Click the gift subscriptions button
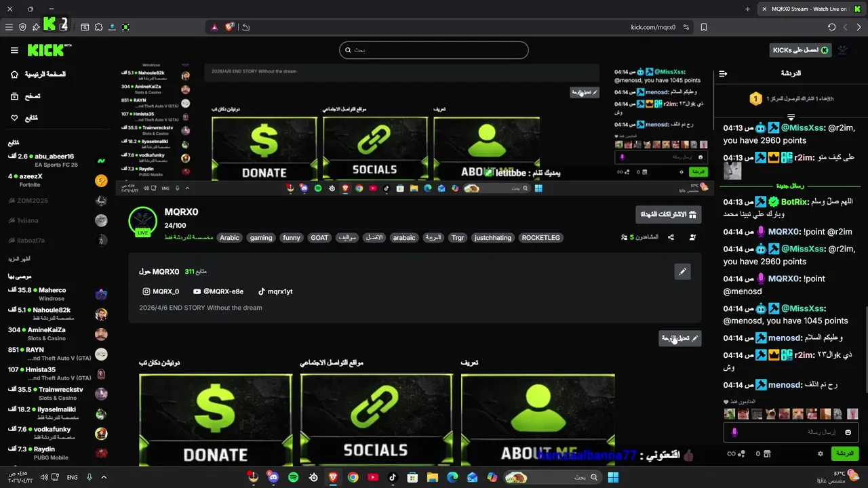The image size is (868, 488). (669, 214)
